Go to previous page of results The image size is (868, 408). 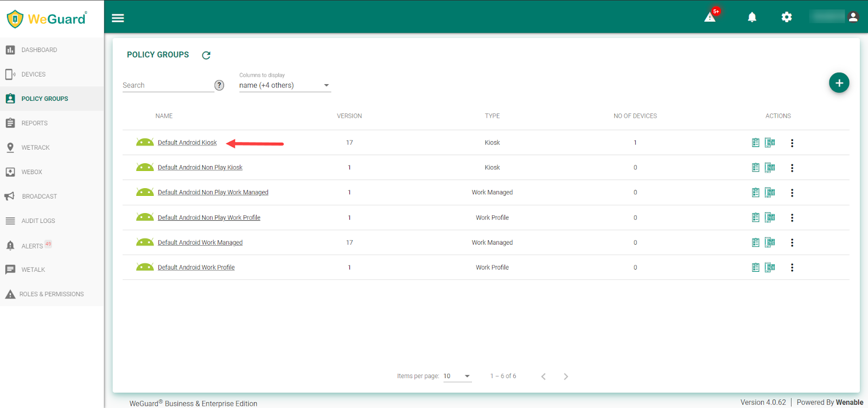(x=543, y=377)
